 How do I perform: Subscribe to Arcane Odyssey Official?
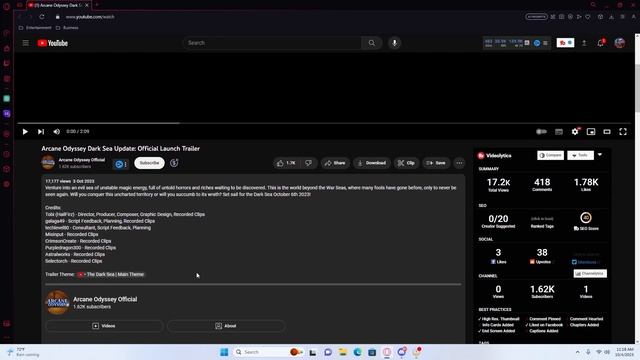pyautogui.click(x=149, y=163)
